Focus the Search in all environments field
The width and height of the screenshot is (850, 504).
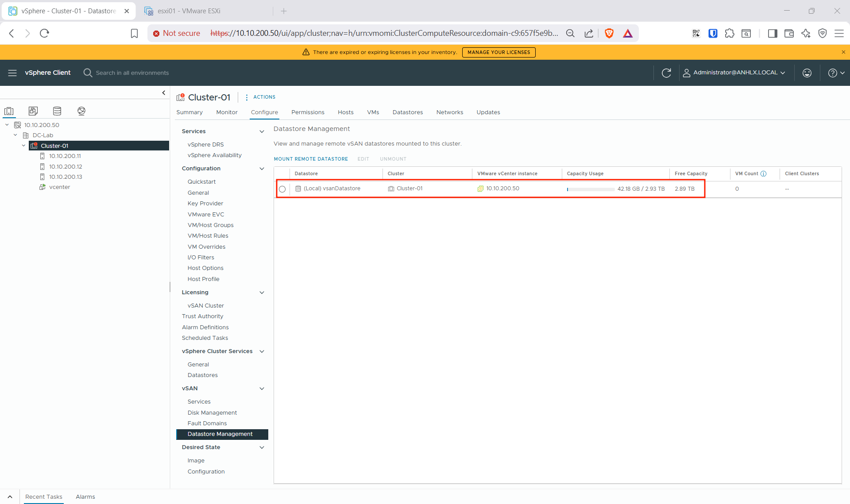point(132,73)
